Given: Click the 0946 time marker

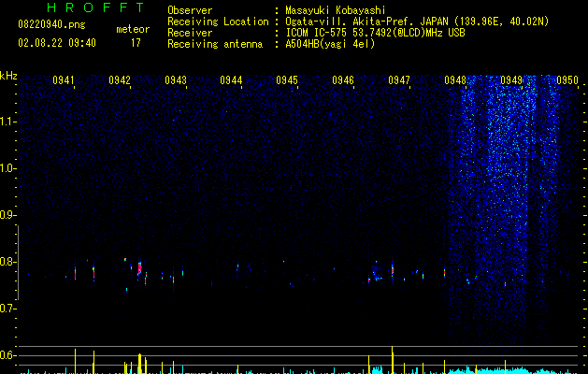Looking at the screenshot, I should point(343,80).
